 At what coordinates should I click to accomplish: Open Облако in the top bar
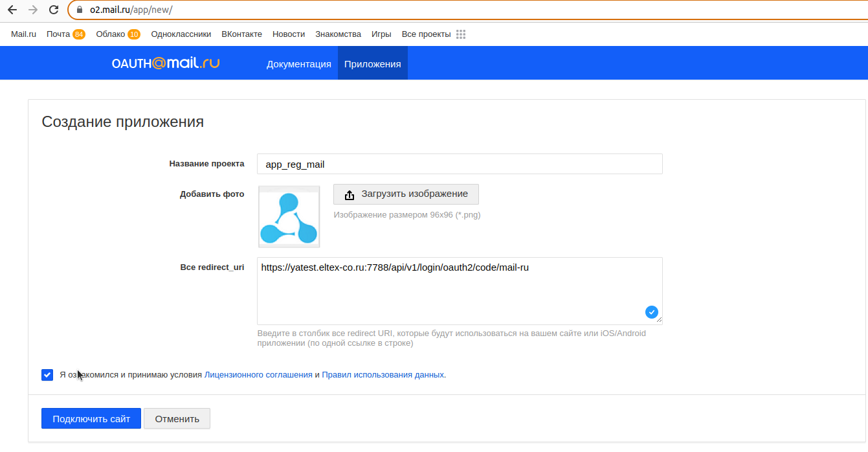[111, 34]
